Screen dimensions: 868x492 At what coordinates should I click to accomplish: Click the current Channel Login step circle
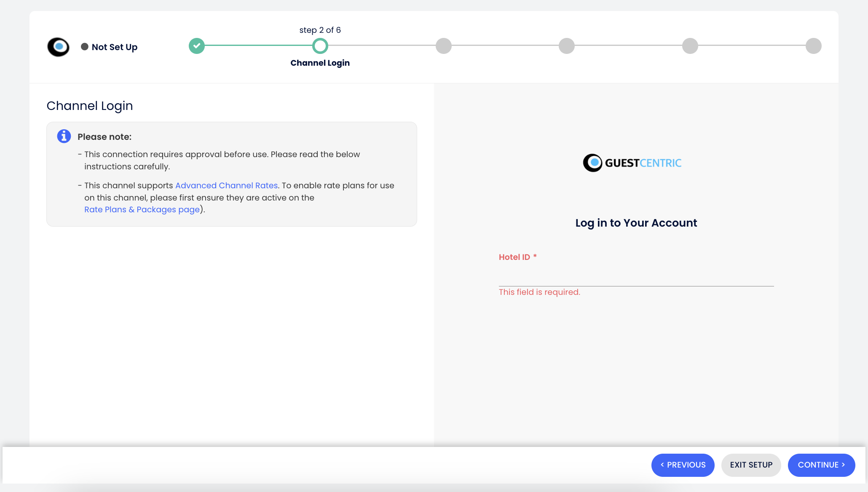320,46
